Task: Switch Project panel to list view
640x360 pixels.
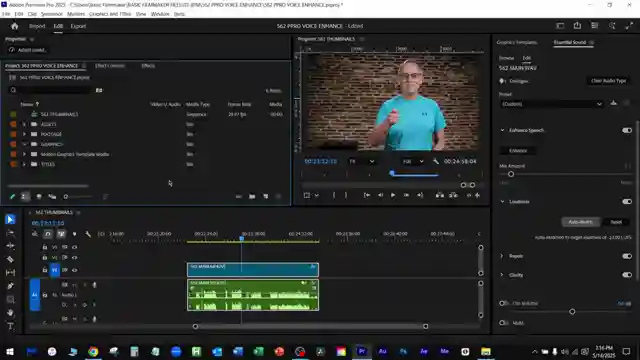Action: [25, 197]
